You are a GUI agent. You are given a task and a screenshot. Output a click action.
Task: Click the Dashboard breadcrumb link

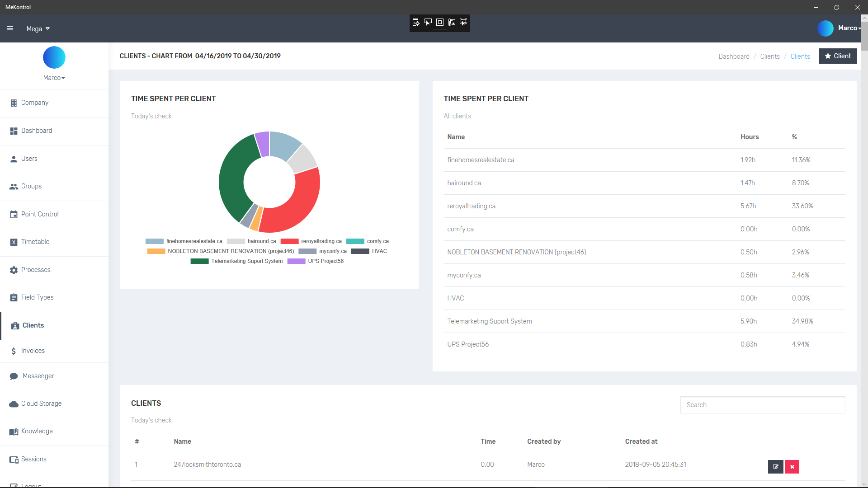[734, 56]
